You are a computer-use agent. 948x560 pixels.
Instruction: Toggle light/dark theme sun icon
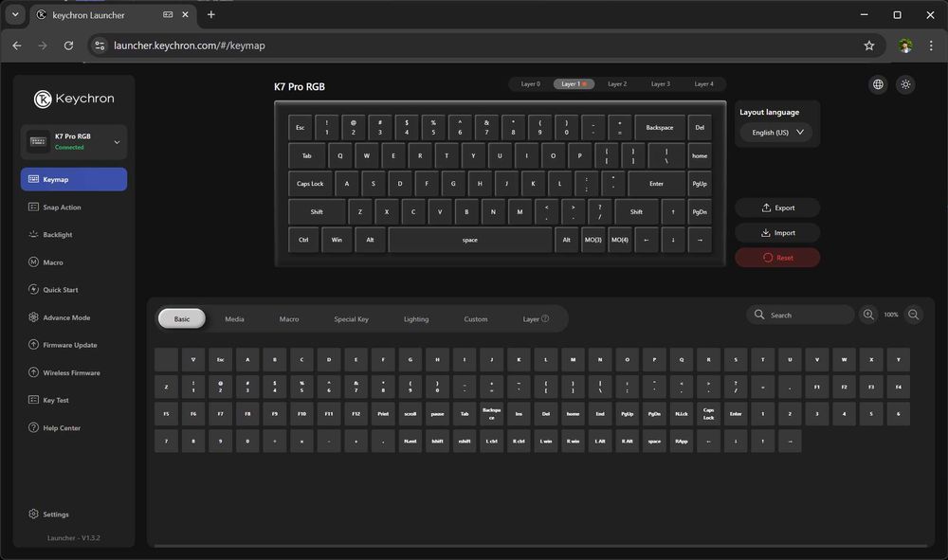[905, 84]
